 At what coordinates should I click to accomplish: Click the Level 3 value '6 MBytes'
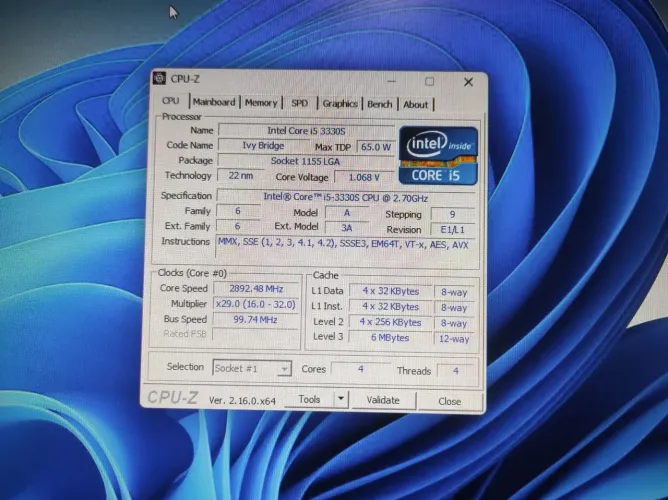coord(390,338)
